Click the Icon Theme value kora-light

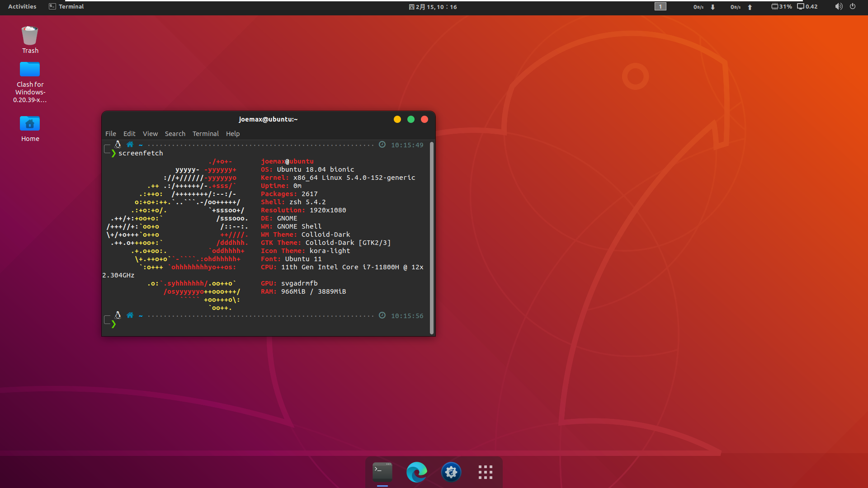tap(330, 251)
